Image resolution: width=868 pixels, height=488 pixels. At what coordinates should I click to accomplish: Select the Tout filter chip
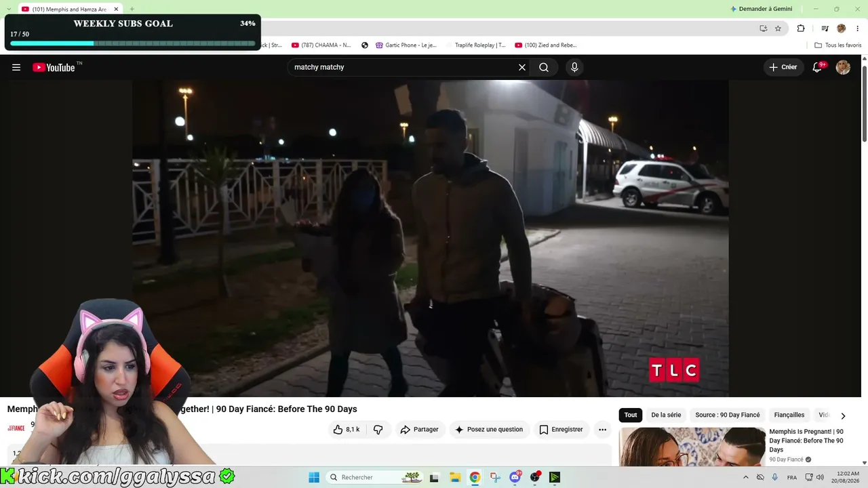point(631,415)
